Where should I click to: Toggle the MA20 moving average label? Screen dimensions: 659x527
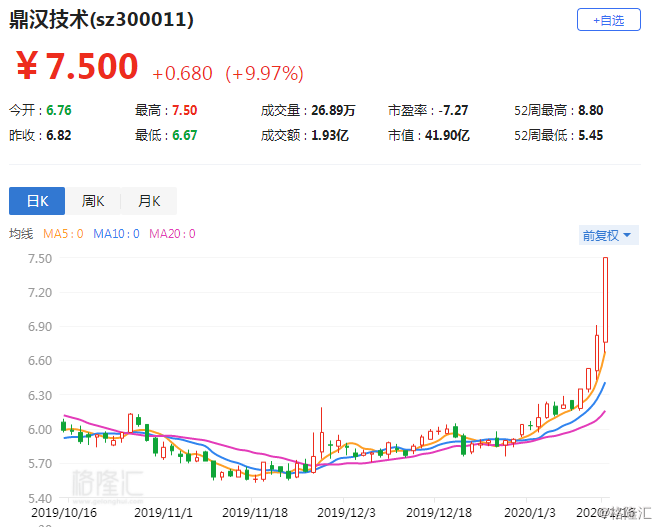(x=172, y=234)
